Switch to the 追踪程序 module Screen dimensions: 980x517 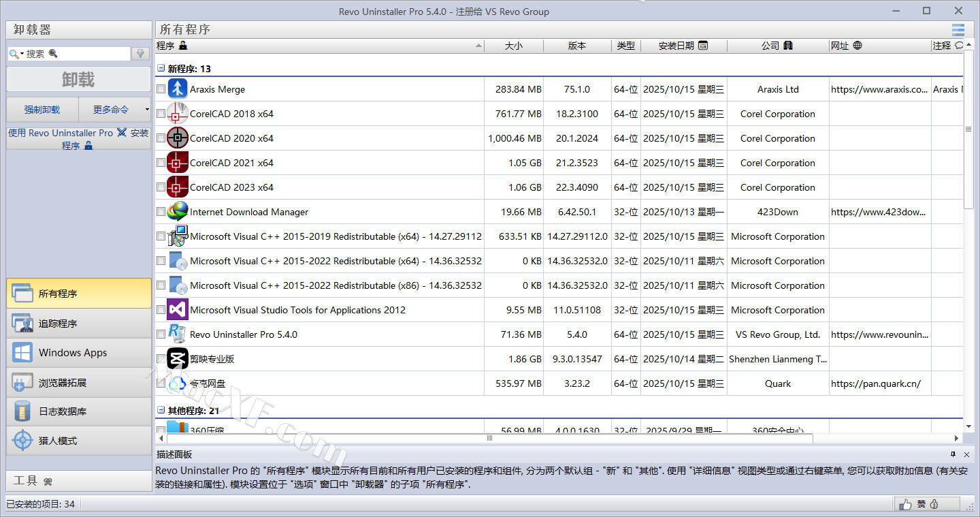tap(79, 324)
